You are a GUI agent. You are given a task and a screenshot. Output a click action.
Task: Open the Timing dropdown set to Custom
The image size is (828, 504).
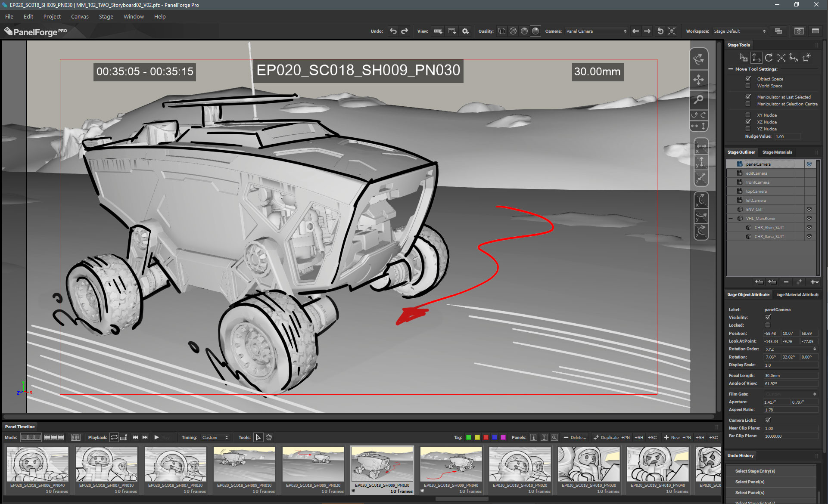coord(215,437)
